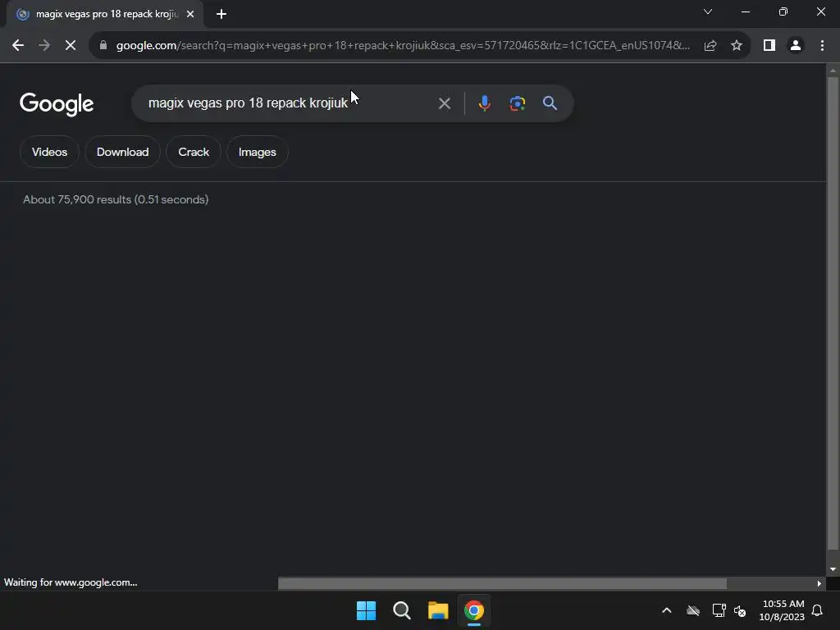Click the "Waiting for www.google.com..." status text

[71, 583]
